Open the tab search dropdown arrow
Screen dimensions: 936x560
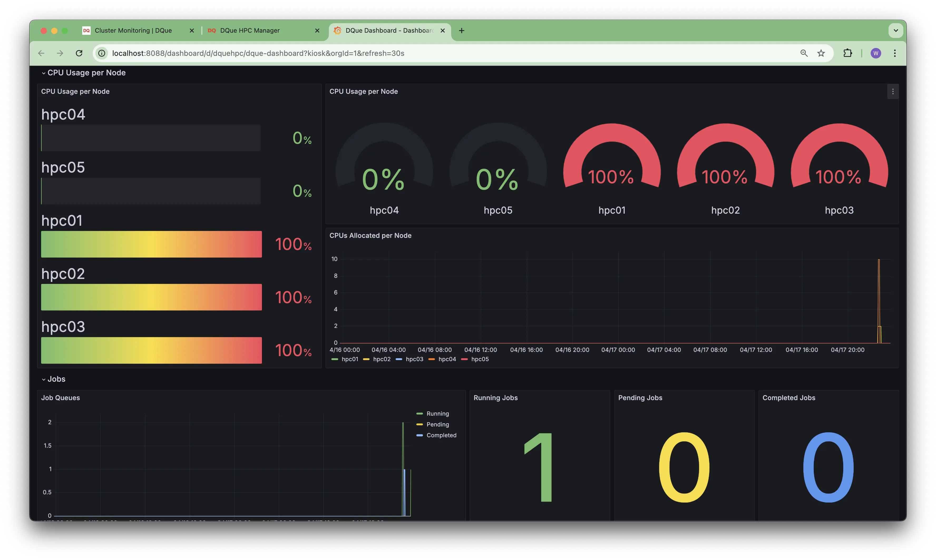coord(896,31)
